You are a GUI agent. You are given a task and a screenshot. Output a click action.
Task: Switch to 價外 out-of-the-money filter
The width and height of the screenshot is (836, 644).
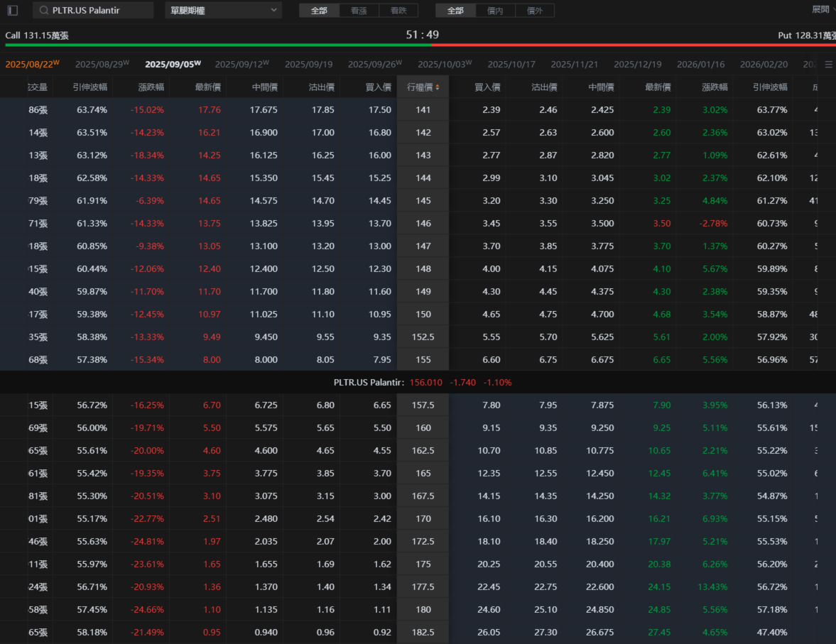click(534, 11)
